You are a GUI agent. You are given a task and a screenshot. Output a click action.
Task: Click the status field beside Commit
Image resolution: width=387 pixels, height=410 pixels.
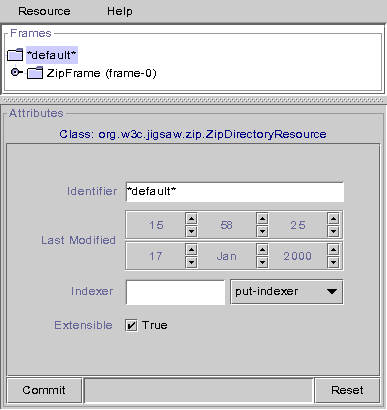click(x=199, y=390)
